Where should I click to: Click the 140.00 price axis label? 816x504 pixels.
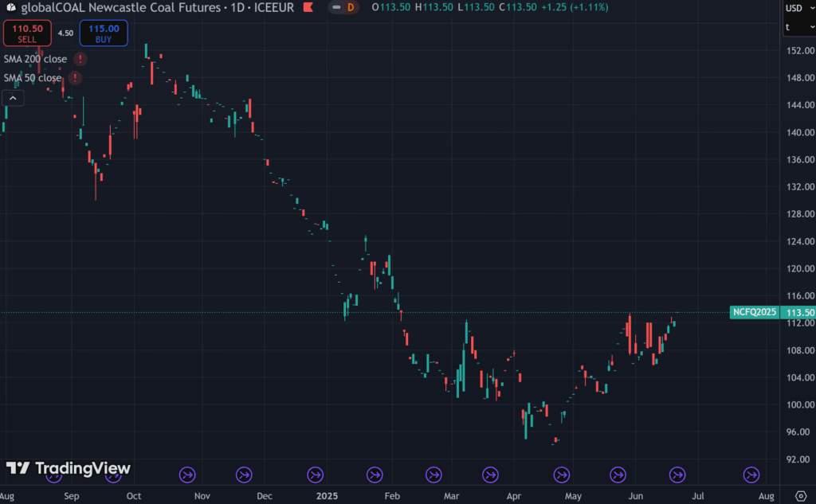[x=800, y=132]
